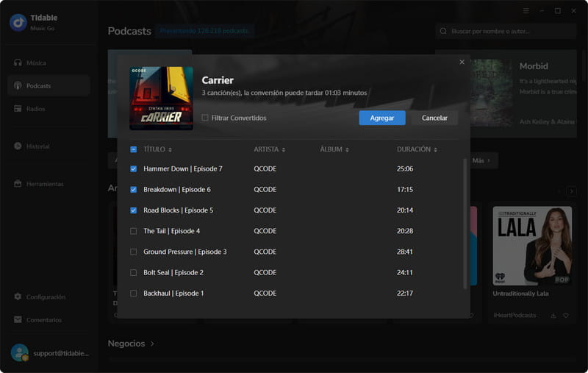Select Ground Pressure | Episode 3 title
The height and width of the screenshot is (373, 588).
tap(185, 252)
